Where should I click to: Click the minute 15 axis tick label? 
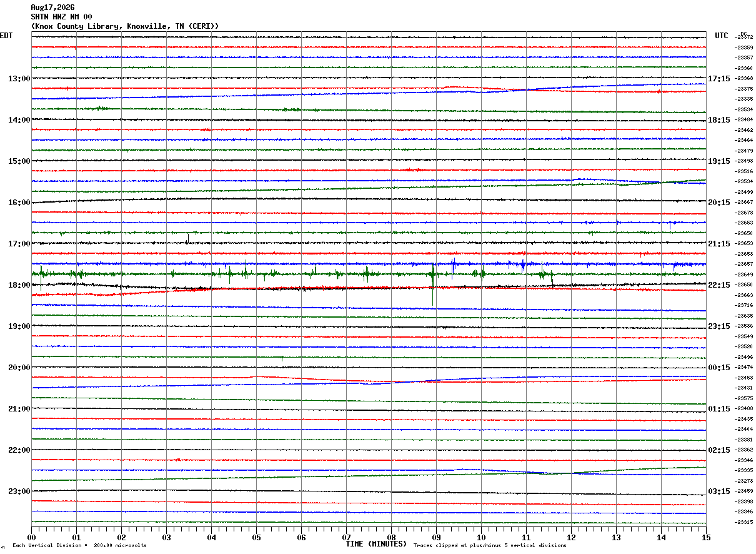706,537
